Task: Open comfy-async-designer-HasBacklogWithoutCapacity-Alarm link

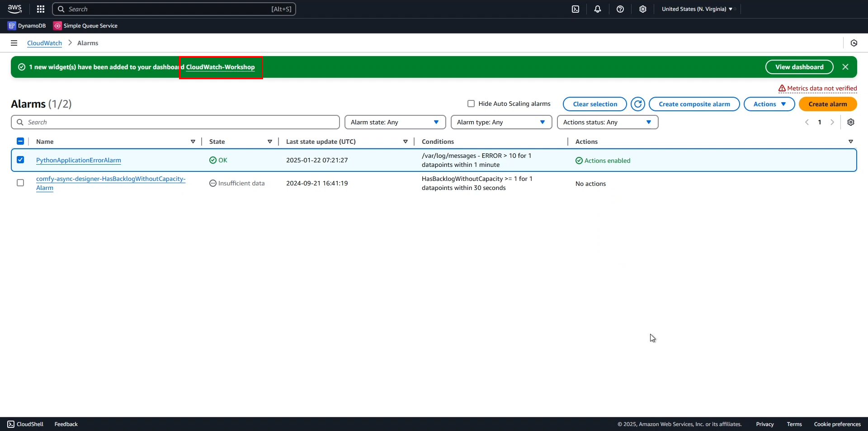Action: [111, 183]
